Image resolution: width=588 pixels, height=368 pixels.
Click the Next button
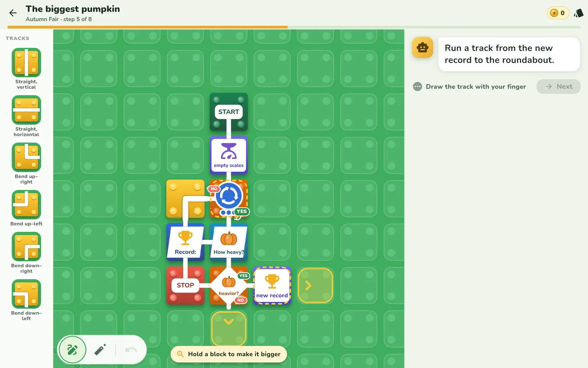click(559, 86)
